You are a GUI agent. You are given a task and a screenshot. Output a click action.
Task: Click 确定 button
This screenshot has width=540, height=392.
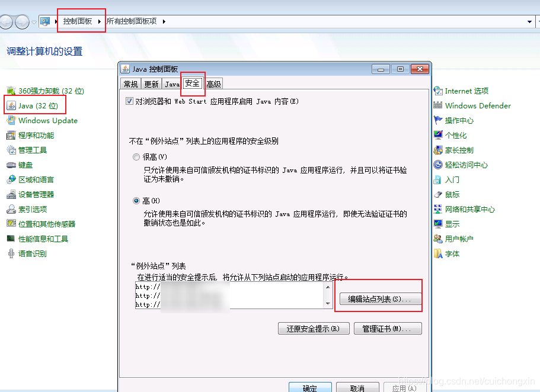(310, 387)
